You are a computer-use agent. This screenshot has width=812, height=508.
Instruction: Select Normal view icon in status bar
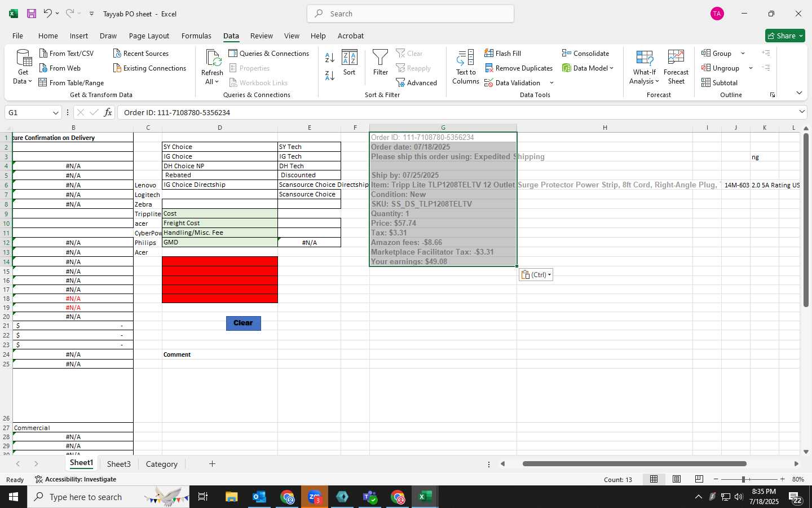pyautogui.click(x=654, y=479)
